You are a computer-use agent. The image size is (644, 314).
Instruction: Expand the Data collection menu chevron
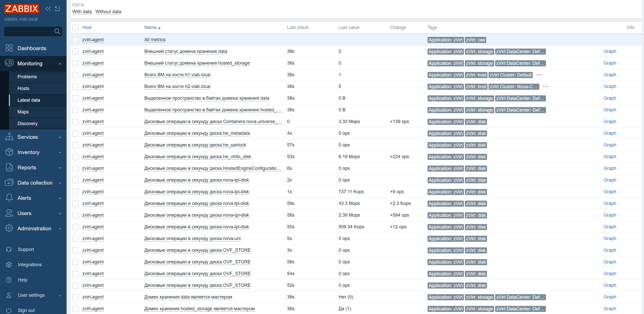click(x=60, y=183)
